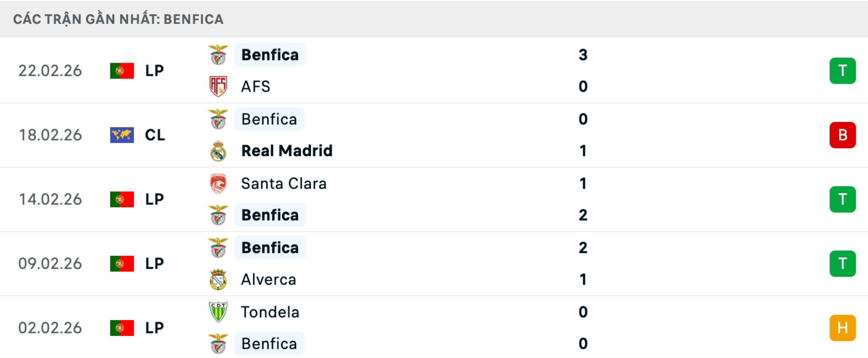Click the Portugal flag beside 22.02.26
Screen dimensions: 868x358
pyautogui.click(x=121, y=71)
